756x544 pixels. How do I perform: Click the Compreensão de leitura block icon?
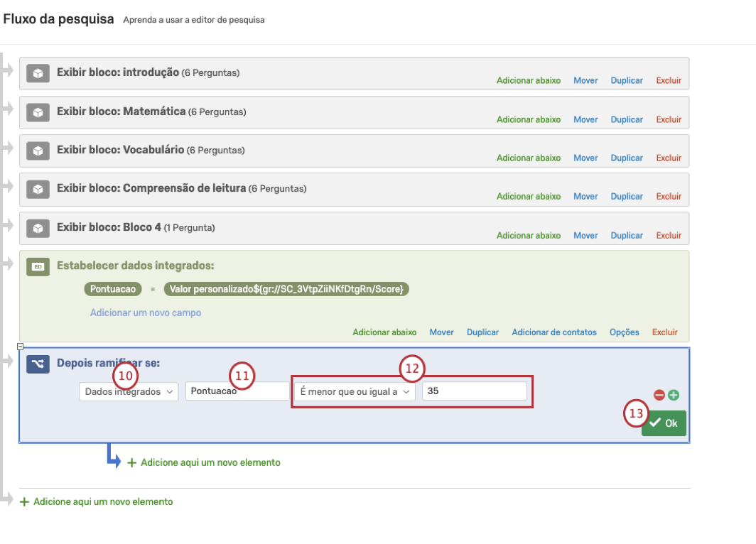[38, 189]
